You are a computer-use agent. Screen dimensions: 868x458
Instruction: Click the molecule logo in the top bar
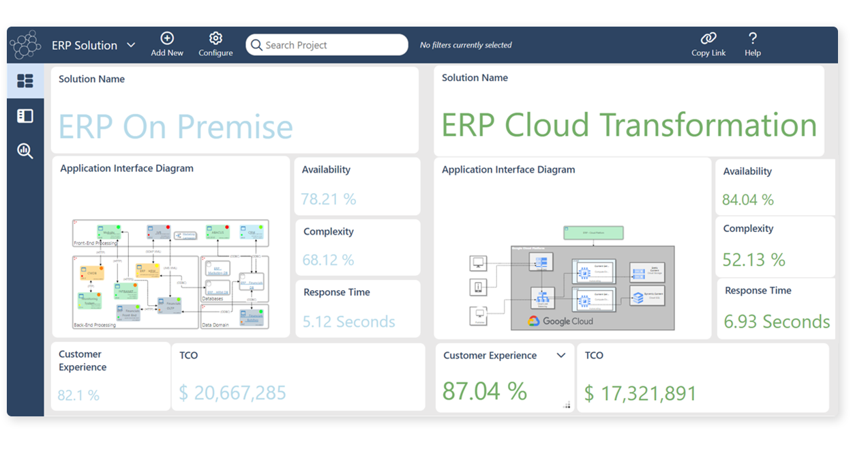25,44
